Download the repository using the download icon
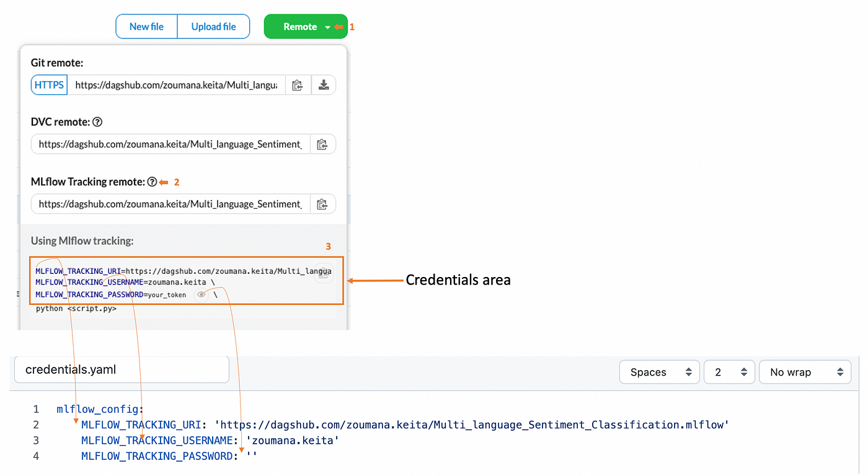 [x=323, y=85]
